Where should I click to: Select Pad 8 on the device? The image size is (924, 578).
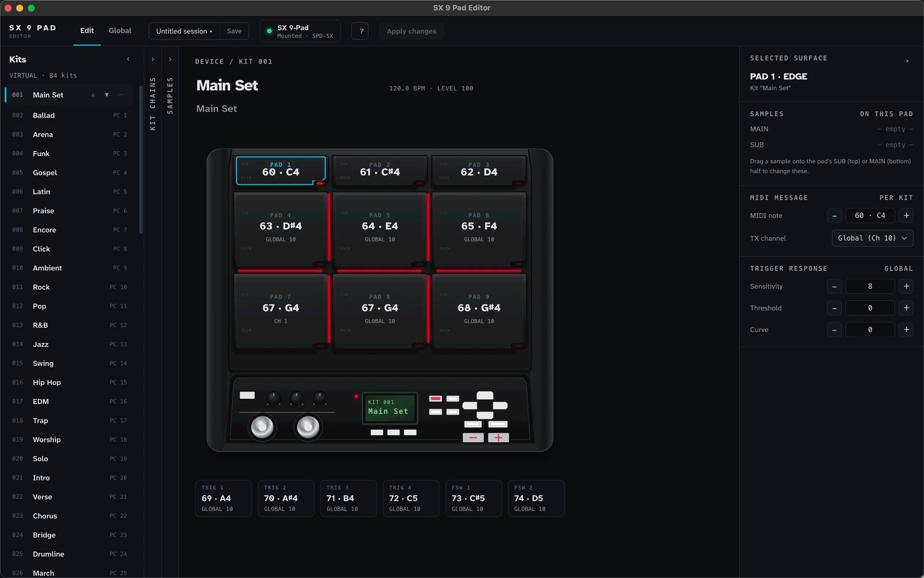[x=380, y=311]
